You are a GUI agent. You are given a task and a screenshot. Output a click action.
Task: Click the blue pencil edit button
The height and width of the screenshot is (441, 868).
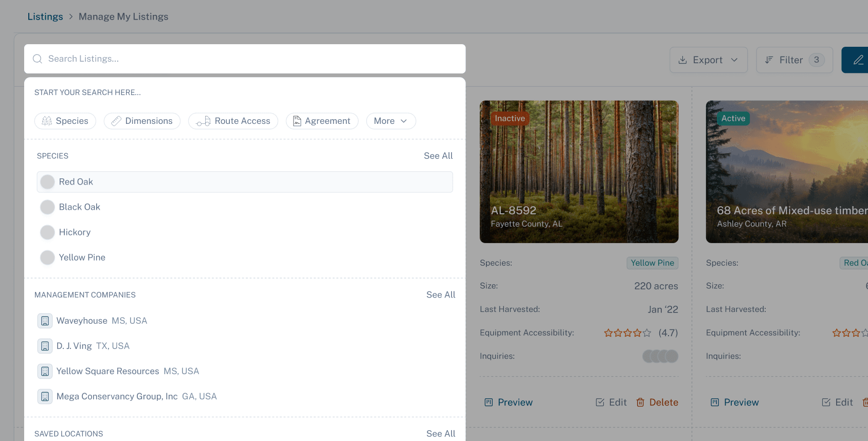pos(857,60)
